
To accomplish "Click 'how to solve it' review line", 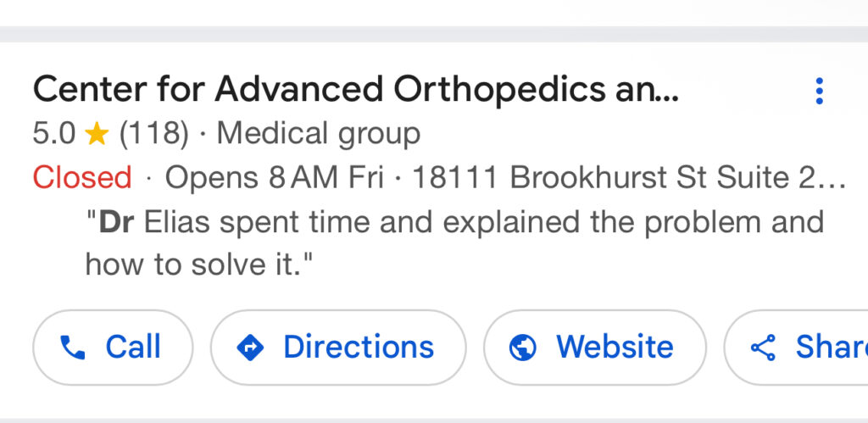I will pyautogui.click(x=200, y=264).
